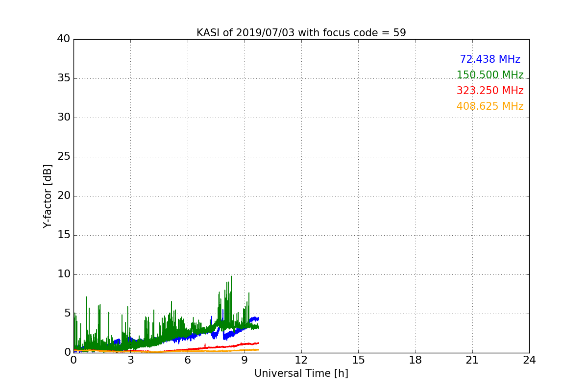This screenshot has height=392, width=588.
Task: Click the Y-factor [dB] axis label
Action: (48, 196)
